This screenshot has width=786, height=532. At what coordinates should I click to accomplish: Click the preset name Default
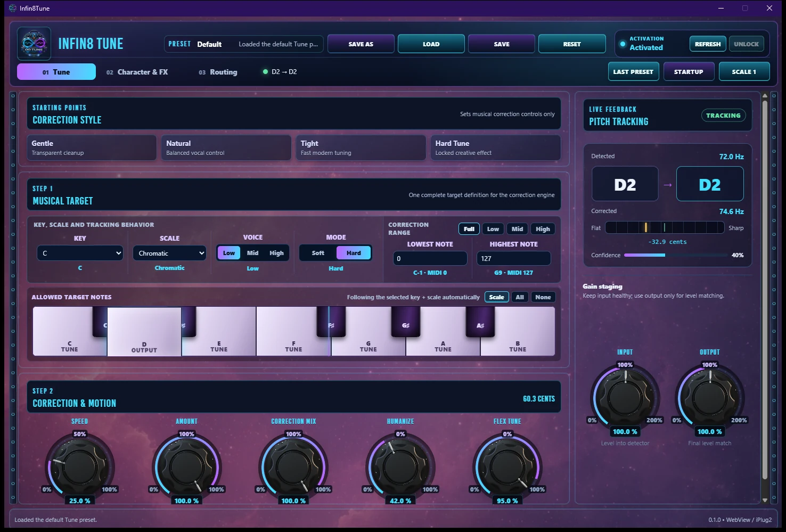coord(209,44)
